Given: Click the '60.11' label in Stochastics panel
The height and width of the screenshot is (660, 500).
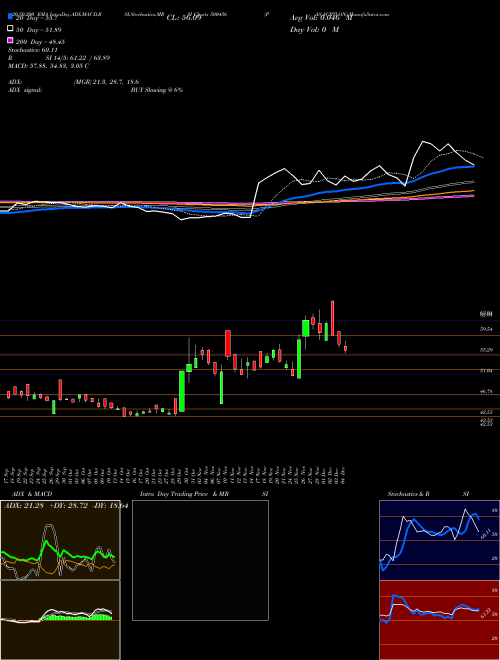Looking at the screenshot, I should click(x=484, y=534).
